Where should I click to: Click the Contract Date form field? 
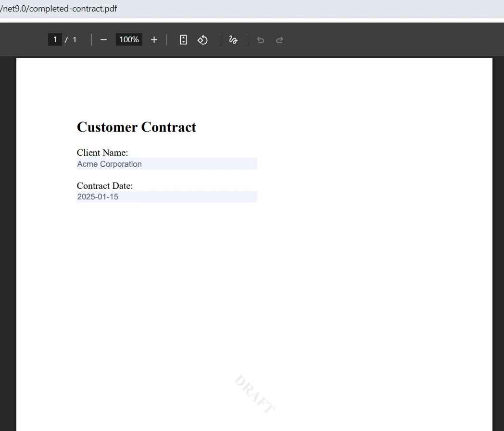(x=166, y=196)
